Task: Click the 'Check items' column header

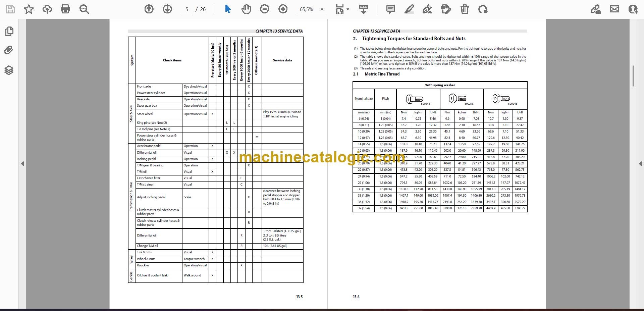Action: (x=172, y=60)
